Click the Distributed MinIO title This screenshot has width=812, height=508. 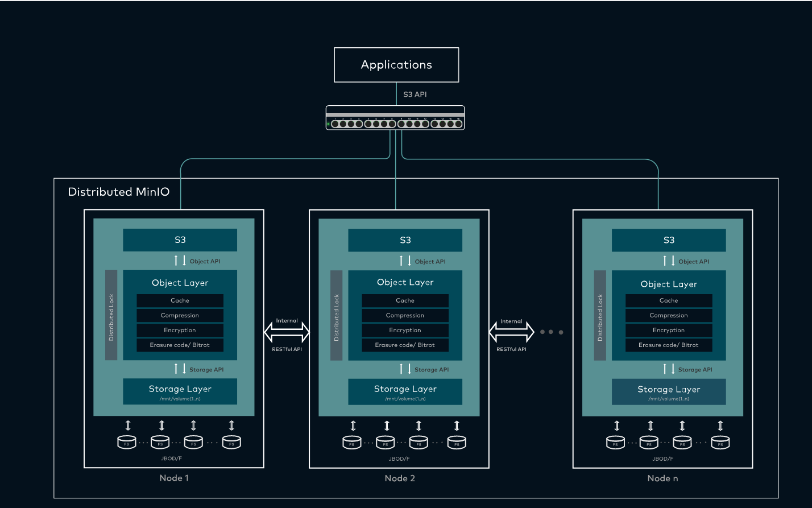point(119,192)
